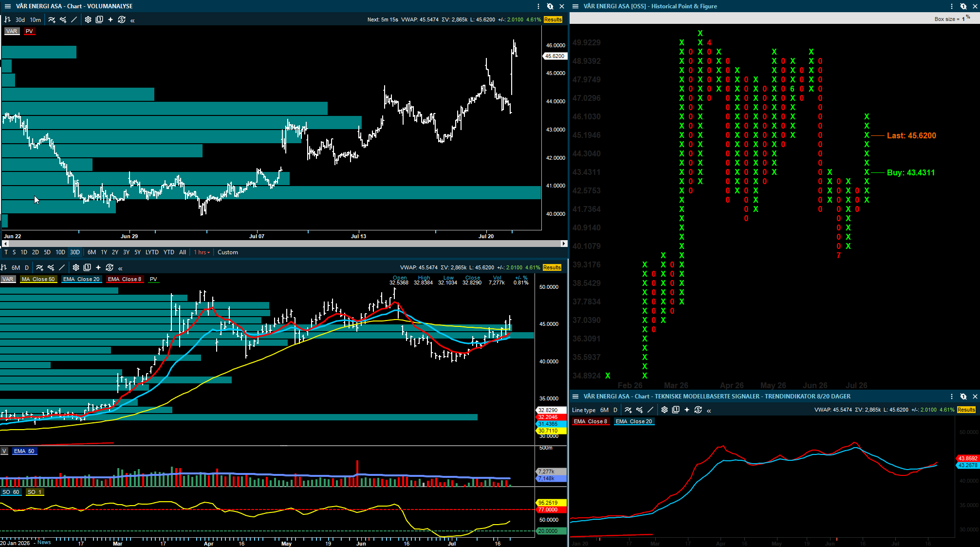Toggle SO 60 stochastic indicator tag

pos(11,492)
